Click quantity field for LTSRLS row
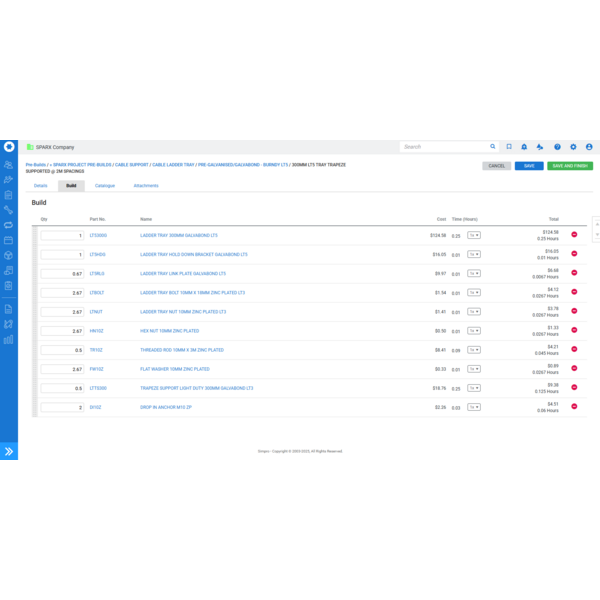This screenshot has width=600, height=600. 62,274
